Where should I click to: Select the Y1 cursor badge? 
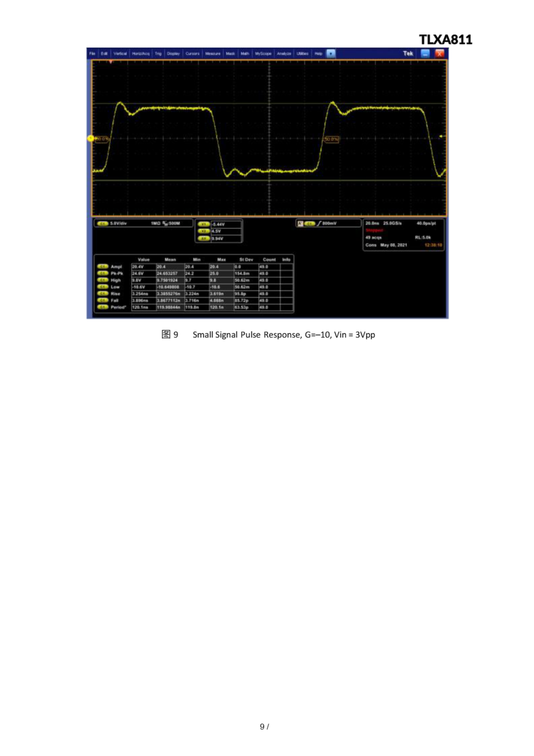[204, 224]
